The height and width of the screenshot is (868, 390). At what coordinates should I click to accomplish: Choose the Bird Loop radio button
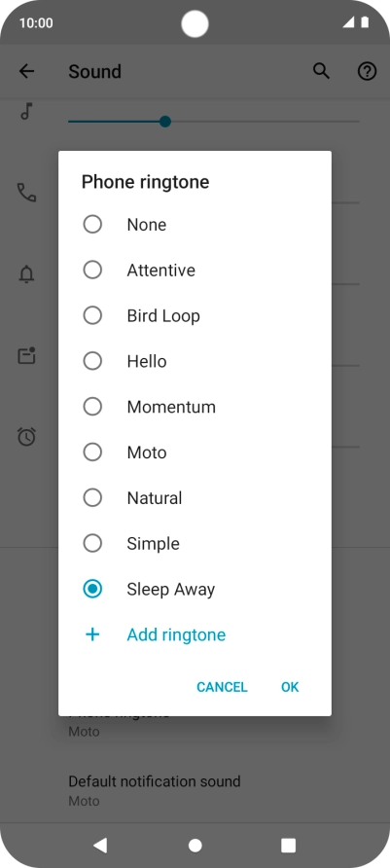(92, 315)
